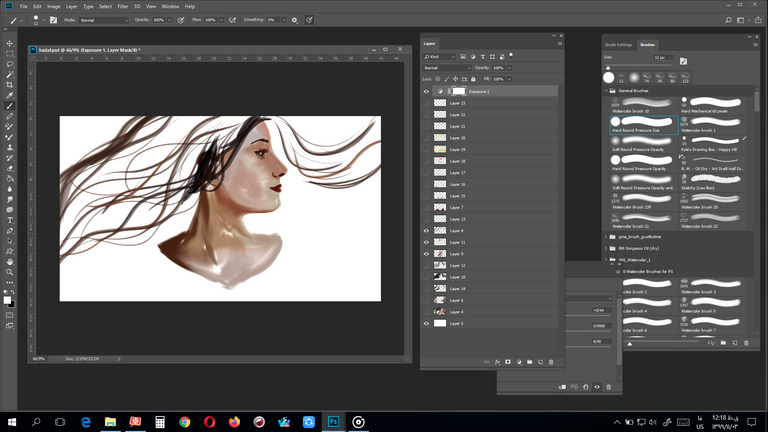
Task: Select the Clone Stamp tool
Action: [x=9, y=147]
